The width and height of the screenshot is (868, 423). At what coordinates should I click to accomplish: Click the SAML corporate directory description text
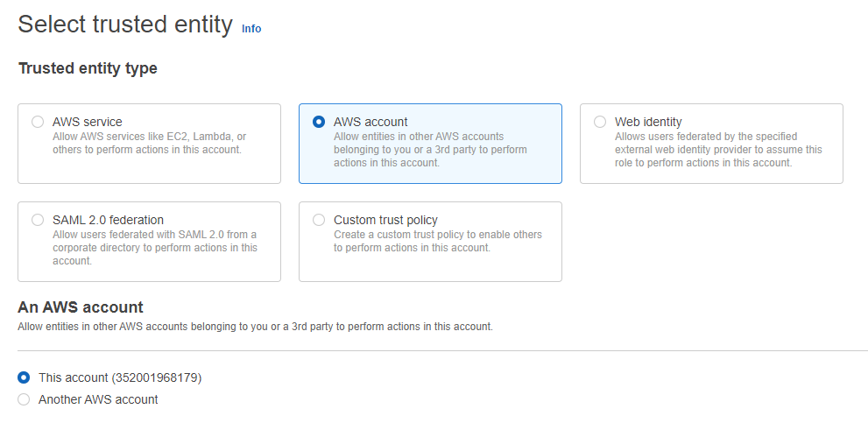[x=155, y=248]
